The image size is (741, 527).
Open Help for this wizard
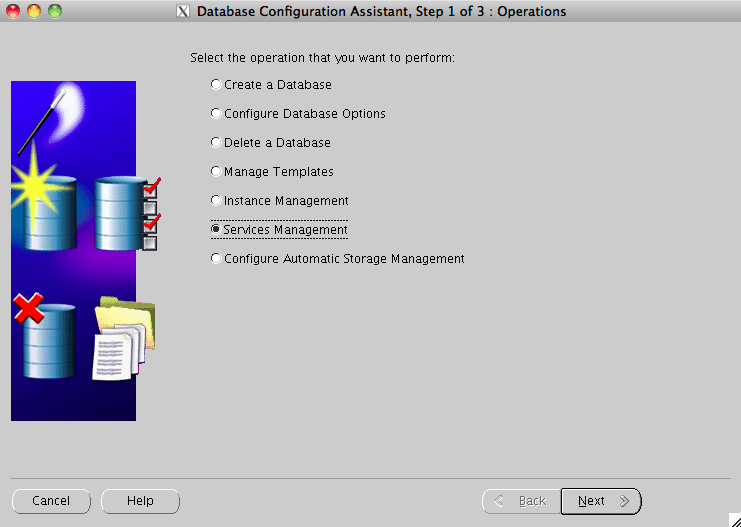140,501
